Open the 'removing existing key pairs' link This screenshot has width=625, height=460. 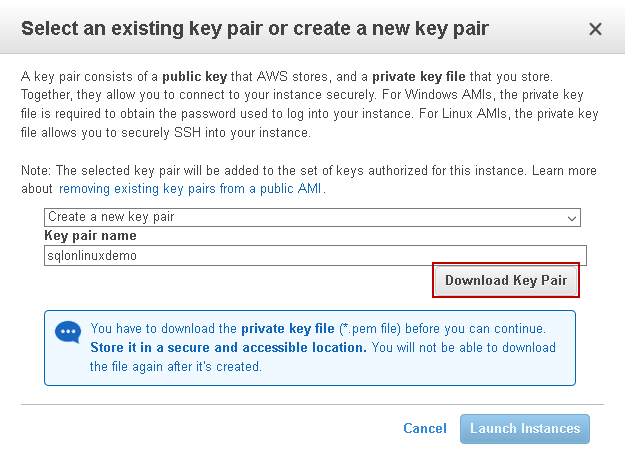191,189
